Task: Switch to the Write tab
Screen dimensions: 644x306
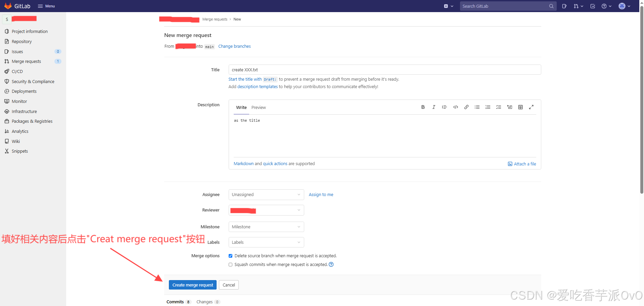Action: click(x=241, y=108)
